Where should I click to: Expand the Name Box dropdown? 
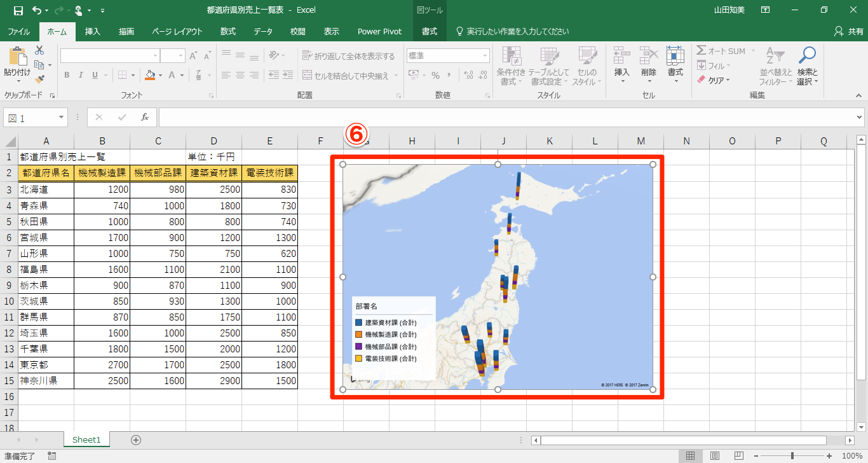point(62,118)
